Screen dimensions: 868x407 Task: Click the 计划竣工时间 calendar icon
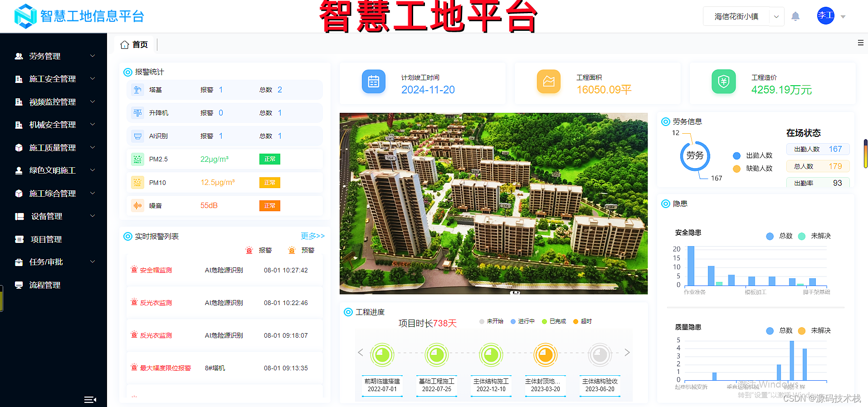374,82
